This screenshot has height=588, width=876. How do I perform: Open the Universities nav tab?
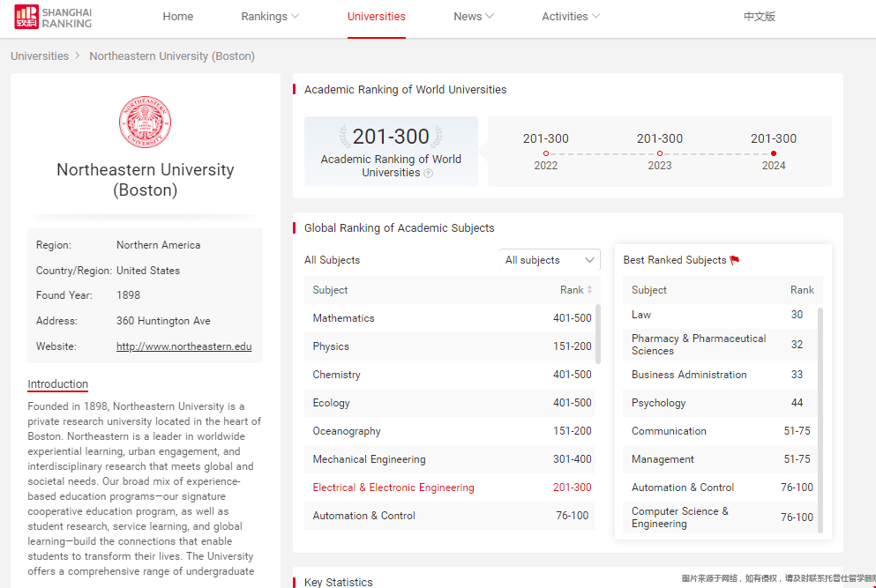coord(377,17)
